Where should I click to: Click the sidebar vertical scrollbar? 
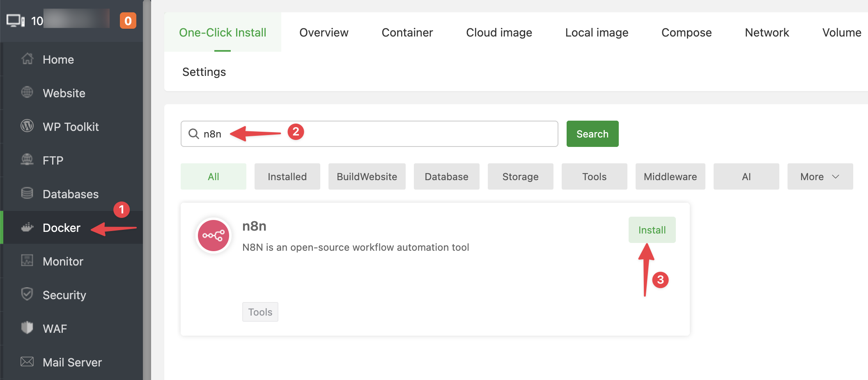click(x=147, y=190)
